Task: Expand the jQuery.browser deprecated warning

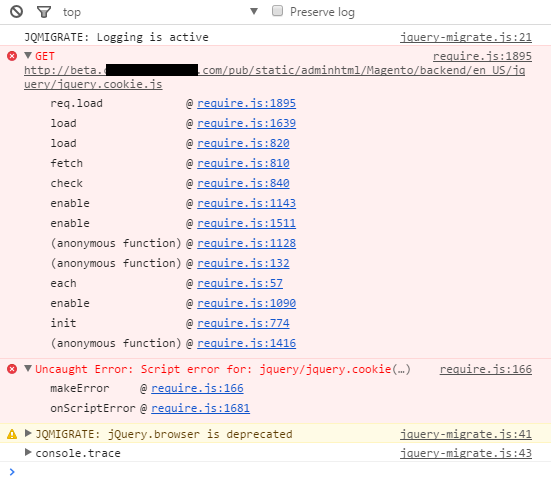Action: (x=28, y=433)
